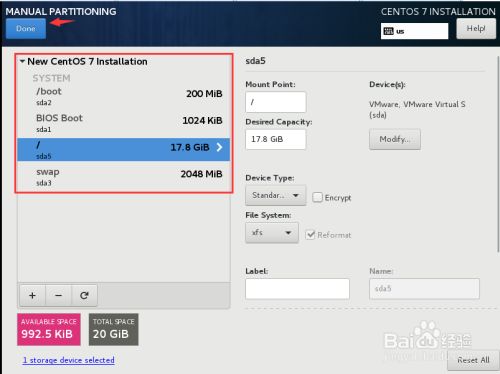500x374 pixels.
Task: Remove selected partition with minus button
Action: coord(58,295)
